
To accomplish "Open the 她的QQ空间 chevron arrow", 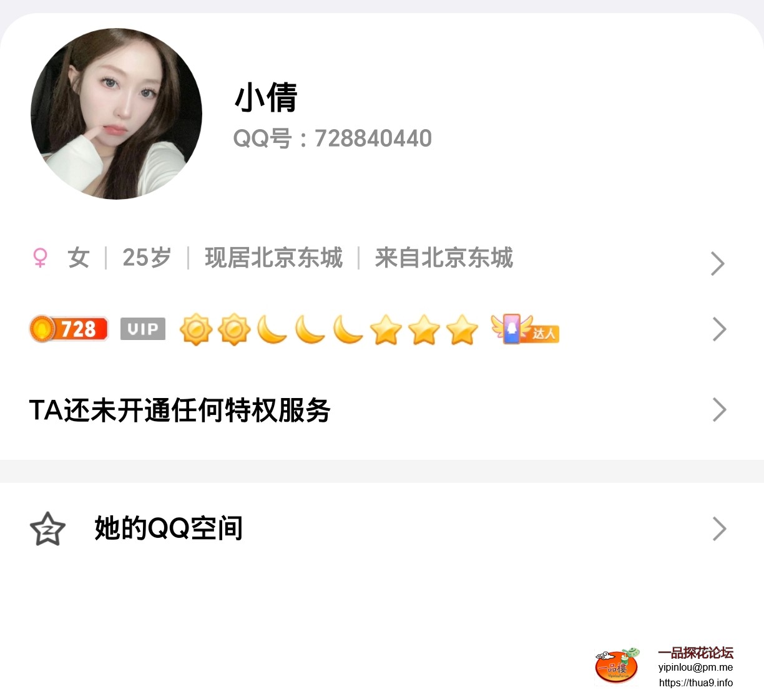I will point(719,529).
